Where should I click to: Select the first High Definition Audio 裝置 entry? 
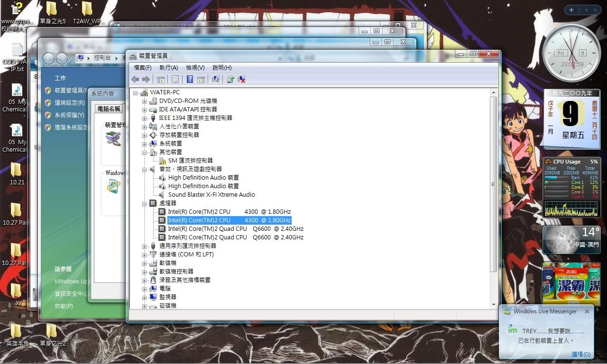pyautogui.click(x=203, y=178)
